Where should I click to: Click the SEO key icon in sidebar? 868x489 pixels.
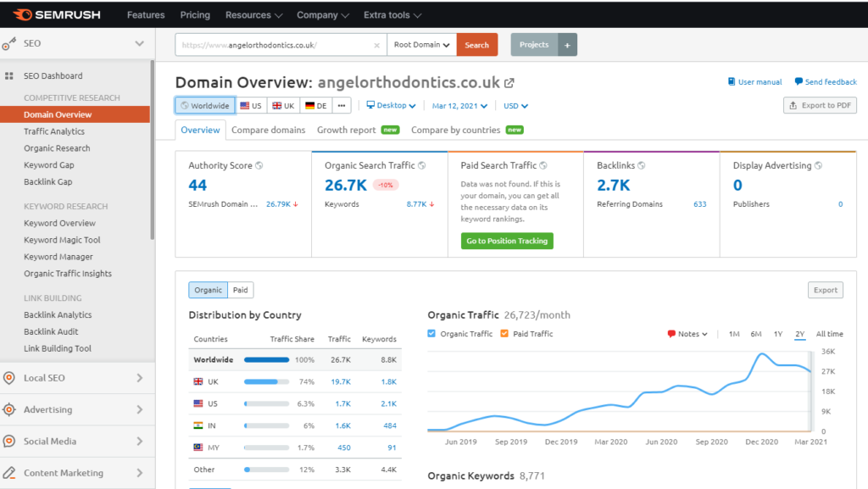8,44
